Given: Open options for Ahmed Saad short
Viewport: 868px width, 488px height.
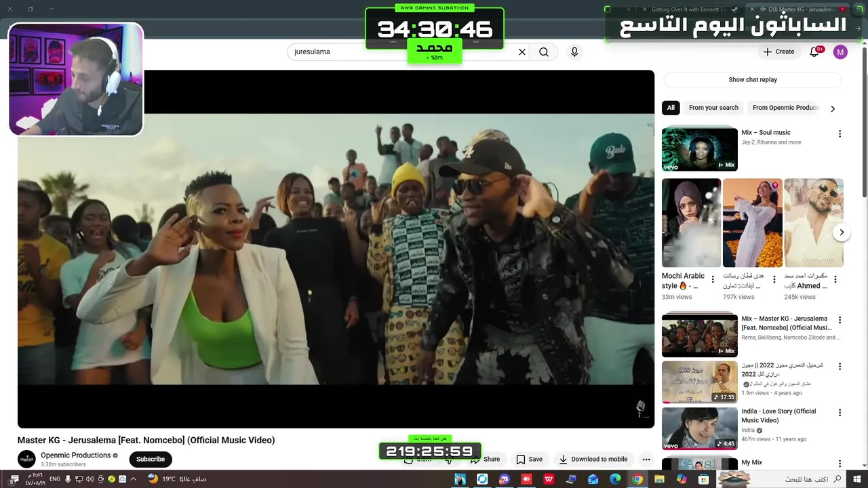Looking at the screenshot, I should [x=835, y=279].
